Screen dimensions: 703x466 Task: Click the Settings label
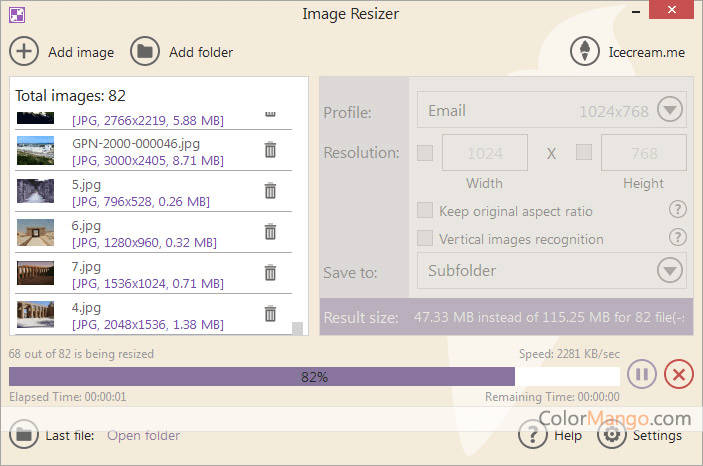pos(657,436)
